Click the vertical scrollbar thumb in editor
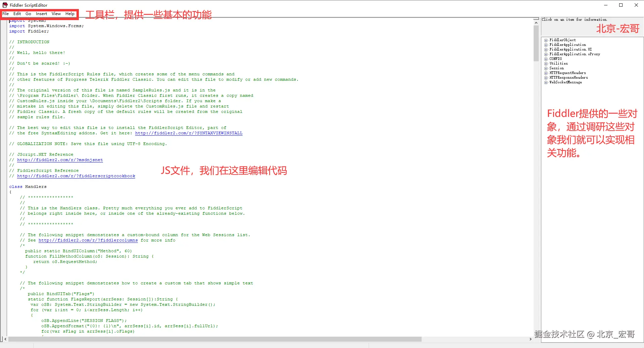Screen dimensions: 644x348 coord(536,43)
